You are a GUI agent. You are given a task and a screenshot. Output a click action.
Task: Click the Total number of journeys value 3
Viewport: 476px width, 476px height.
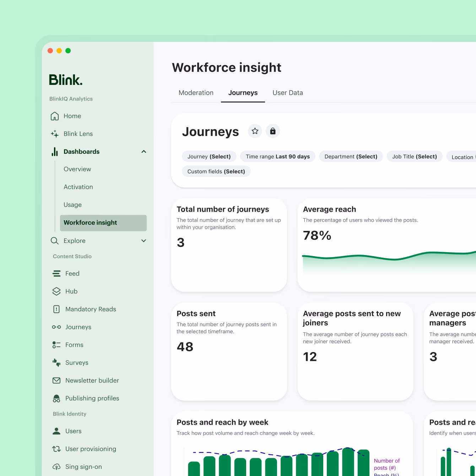pos(181,243)
